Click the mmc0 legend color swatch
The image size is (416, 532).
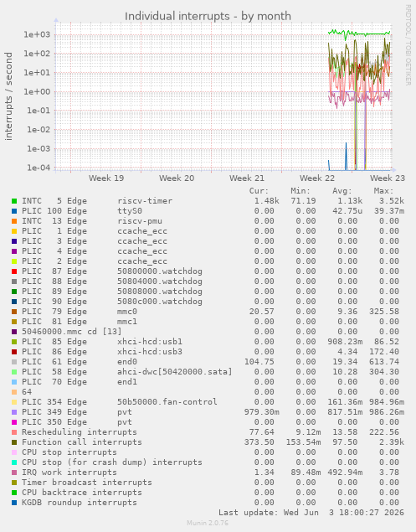14,312
